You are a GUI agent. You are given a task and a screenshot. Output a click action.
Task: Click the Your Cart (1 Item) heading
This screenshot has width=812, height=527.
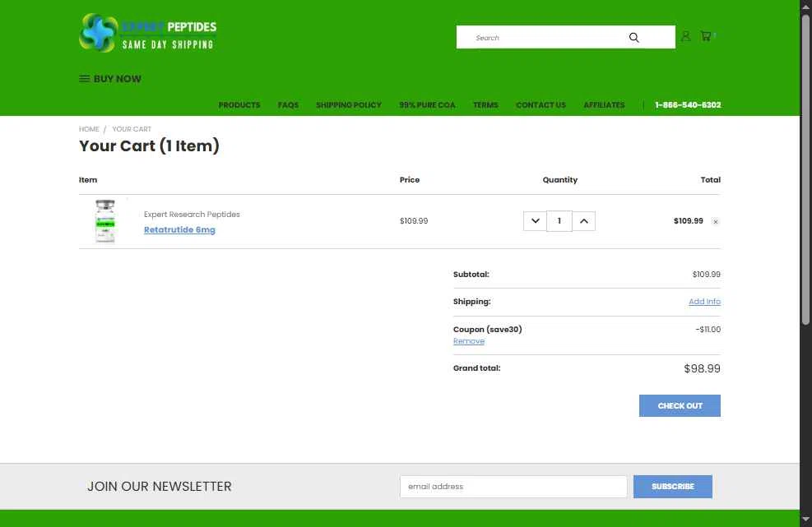click(x=149, y=146)
